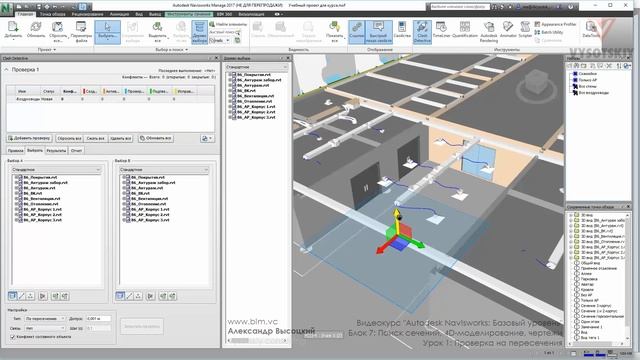Launch Appearance Profiler
This screenshot has height=360, width=640.
click(x=555, y=24)
